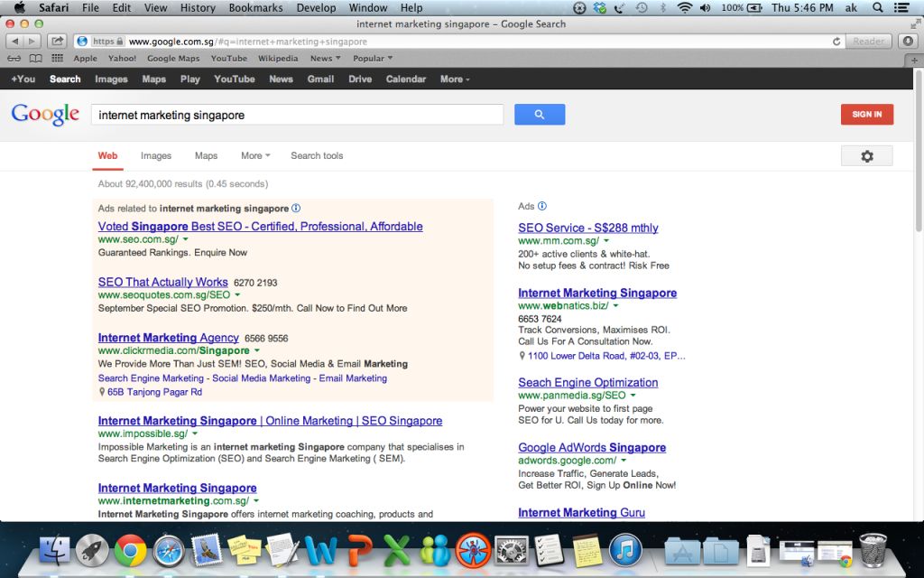Reload the page with the refresh icon
Viewport: 924px width, 578px height.
pos(836,42)
